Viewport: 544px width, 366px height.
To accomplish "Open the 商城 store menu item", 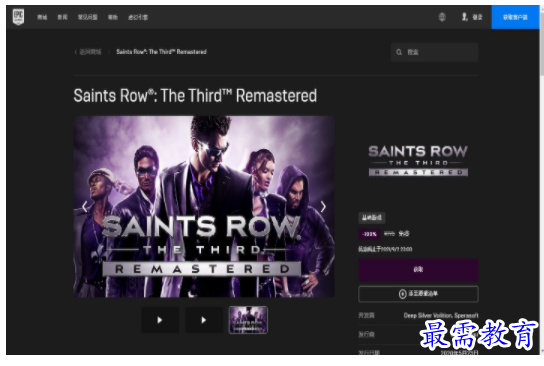I will pos(42,17).
